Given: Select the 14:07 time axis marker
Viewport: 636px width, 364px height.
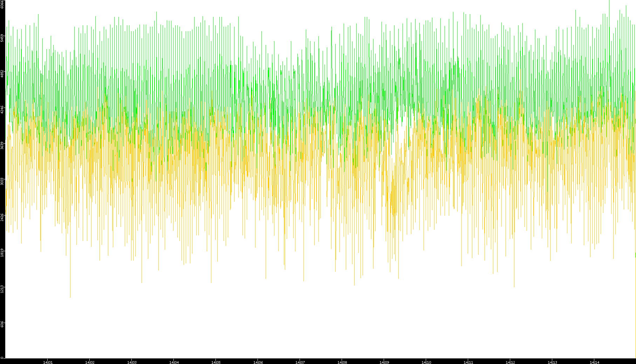Looking at the screenshot, I should point(300,362).
